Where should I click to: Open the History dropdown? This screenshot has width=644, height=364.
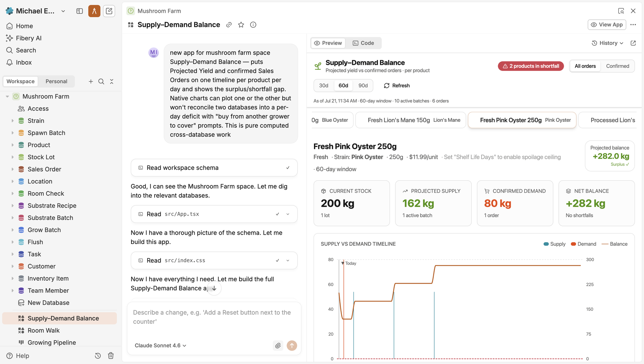click(608, 43)
